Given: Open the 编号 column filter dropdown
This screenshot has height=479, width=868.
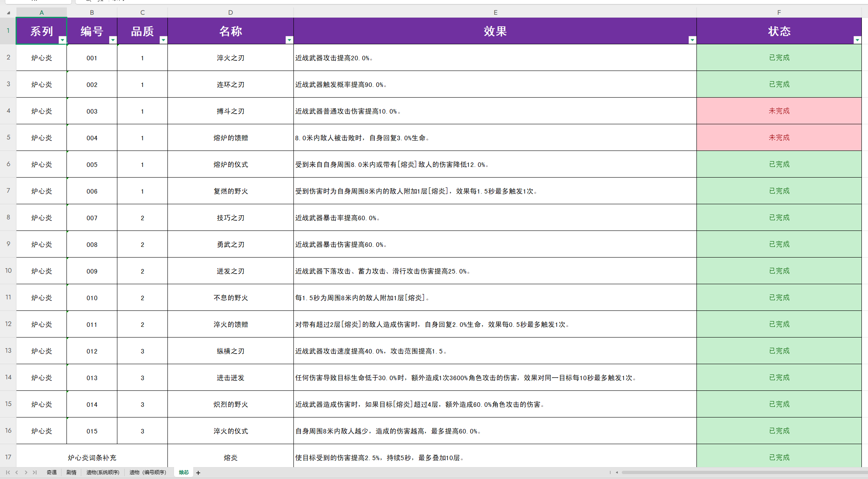Looking at the screenshot, I should pos(113,40).
